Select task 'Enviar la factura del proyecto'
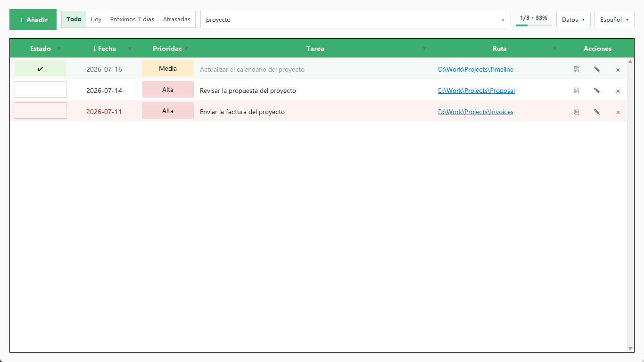The width and height of the screenshot is (644, 362). click(x=242, y=112)
